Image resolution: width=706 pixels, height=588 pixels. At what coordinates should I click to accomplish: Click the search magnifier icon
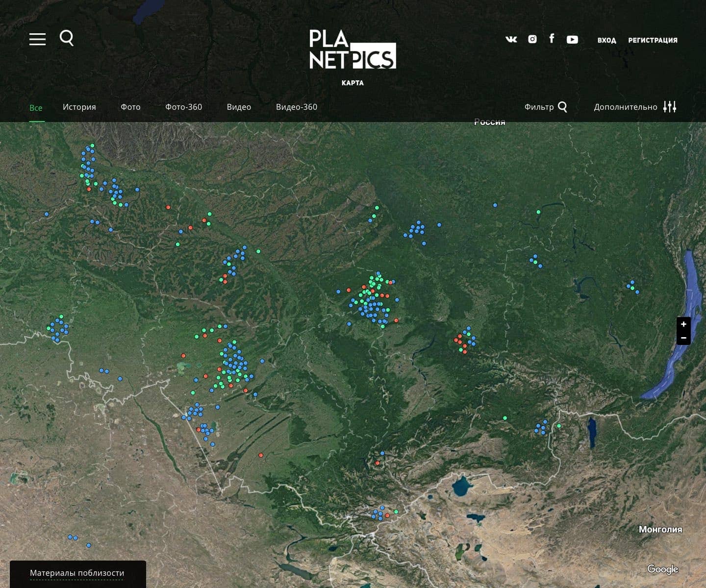[x=67, y=38]
